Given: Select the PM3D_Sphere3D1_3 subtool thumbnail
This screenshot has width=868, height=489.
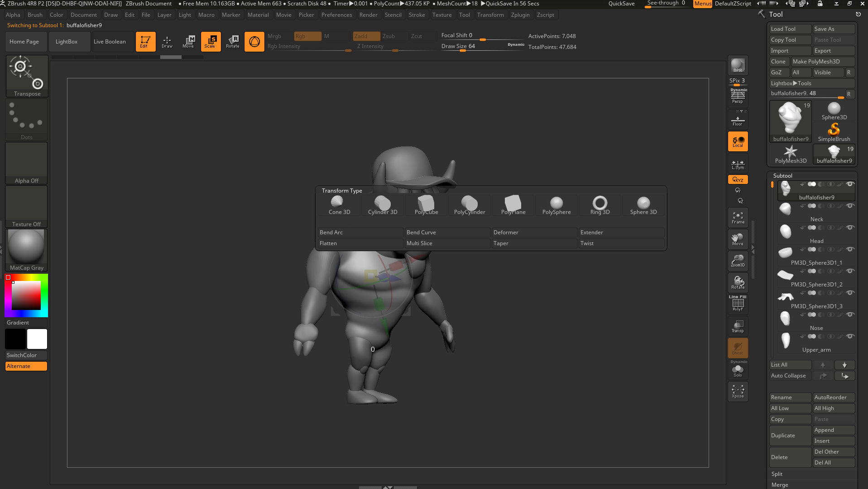Looking at the screenshot, I should pos(786,297).
